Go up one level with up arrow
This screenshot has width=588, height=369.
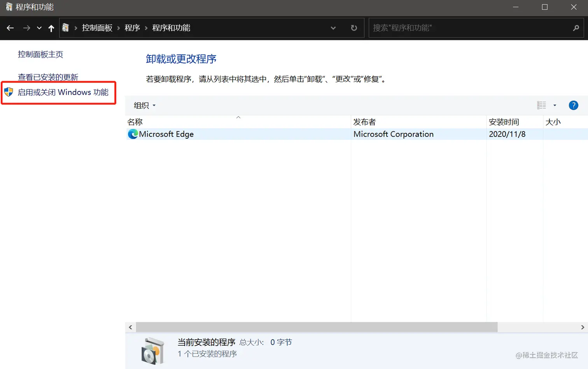coord(51,28)
